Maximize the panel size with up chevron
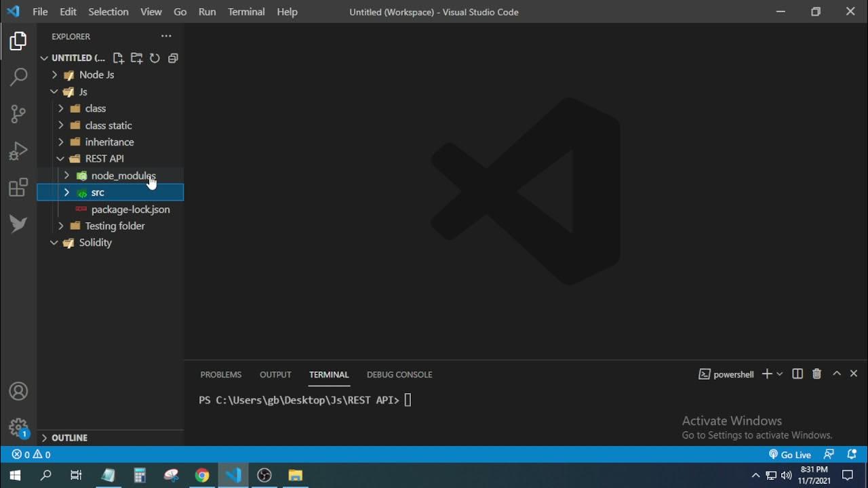Screen dimensions: 868x488 pos(837,374)
